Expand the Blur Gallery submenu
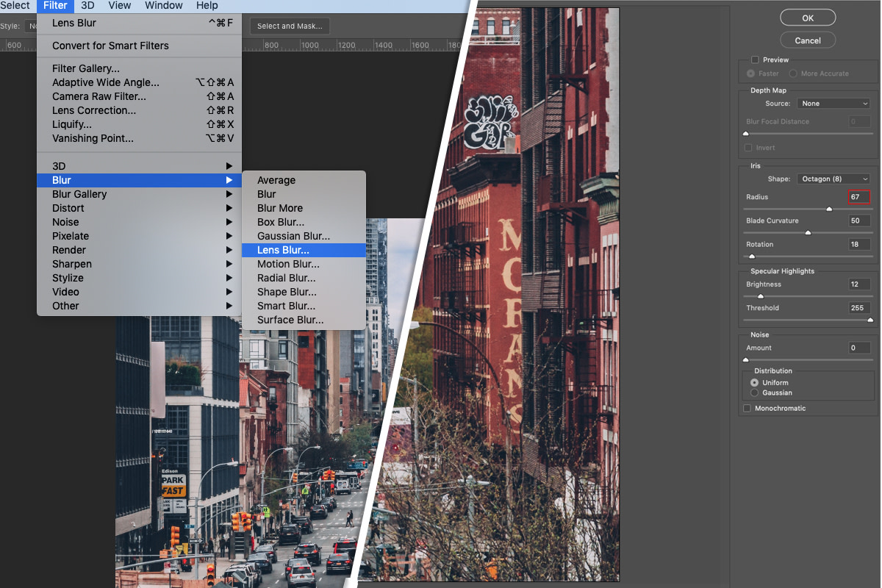882x588 pixels. pos(139,194)
